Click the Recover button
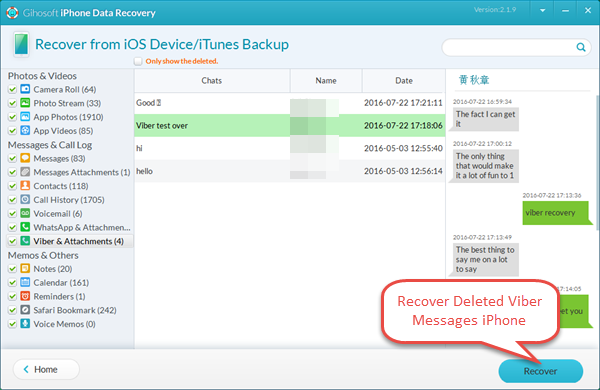 (541, 371)
